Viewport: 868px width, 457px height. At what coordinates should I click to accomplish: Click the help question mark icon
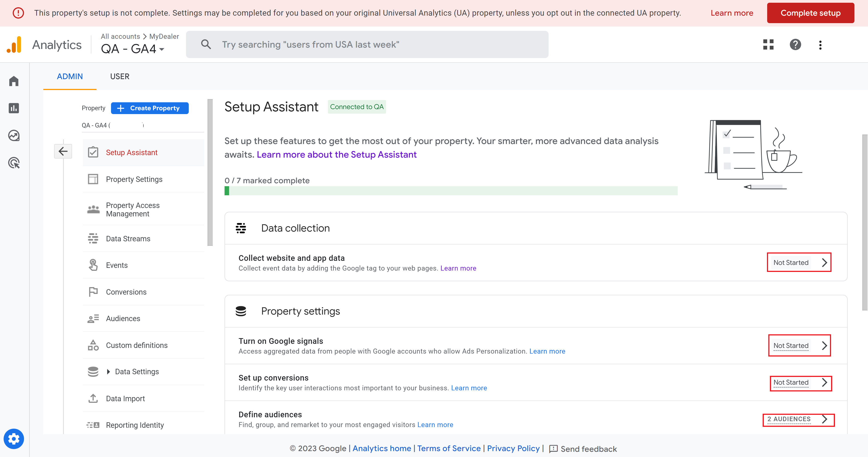[x=795, y=44]
